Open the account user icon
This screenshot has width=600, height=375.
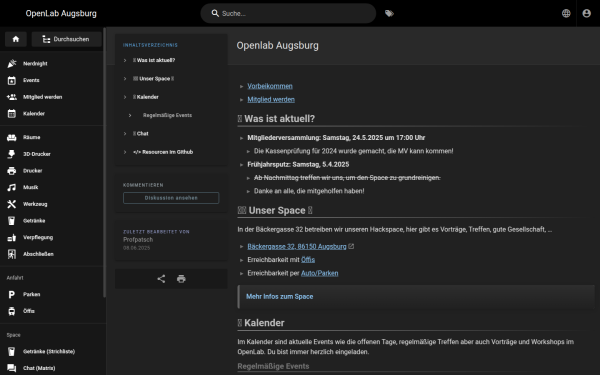click(x=587, y=13)
